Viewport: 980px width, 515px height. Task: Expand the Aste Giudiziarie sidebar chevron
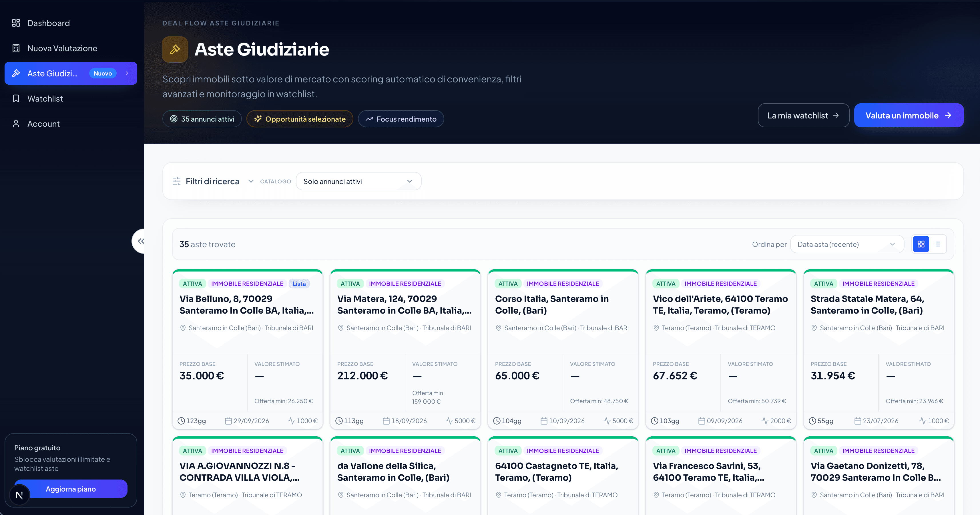(127, 74)
